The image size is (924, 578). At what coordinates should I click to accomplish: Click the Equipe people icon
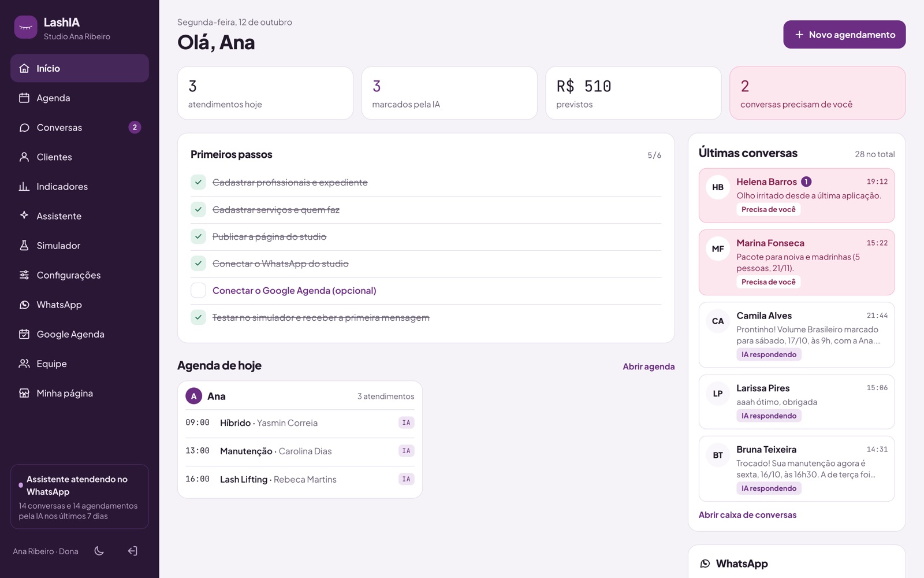(24, 364)
